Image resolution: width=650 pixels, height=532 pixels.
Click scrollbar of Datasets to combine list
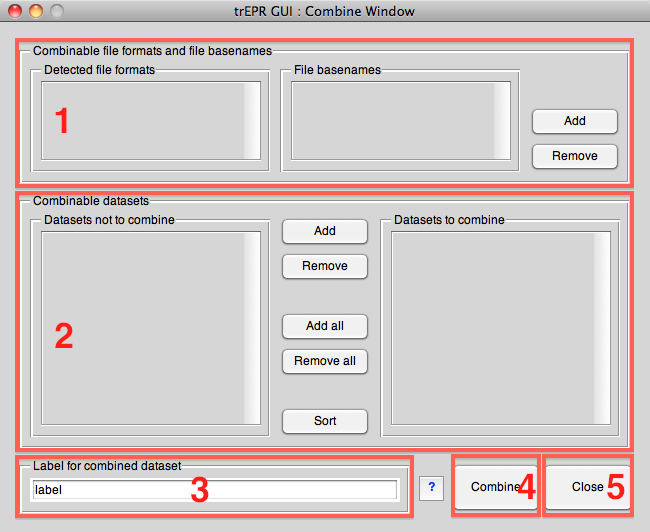coord(602,329)
